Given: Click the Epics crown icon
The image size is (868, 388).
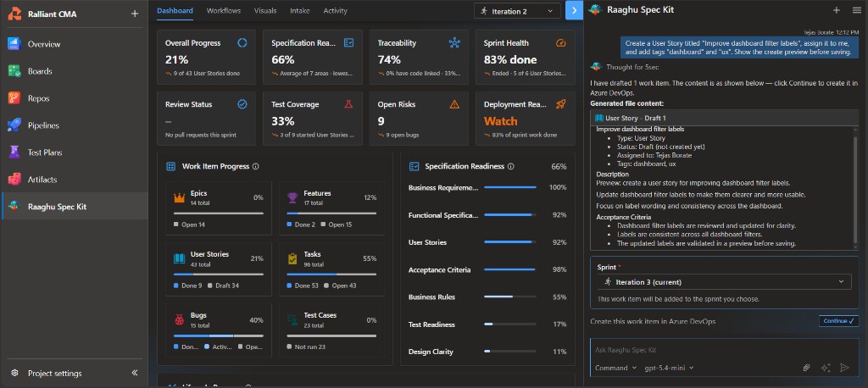Looking at the screenshot, I should (180, 197).
